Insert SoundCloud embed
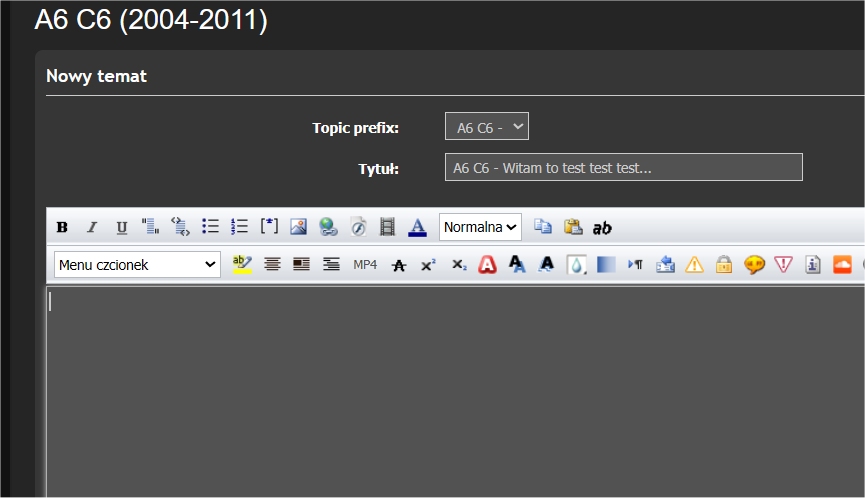 pos(842,265)
